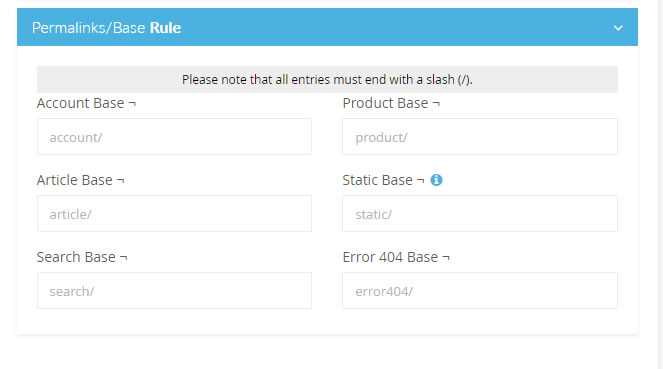Click the Permalinks/Base Rule title text

107,28
